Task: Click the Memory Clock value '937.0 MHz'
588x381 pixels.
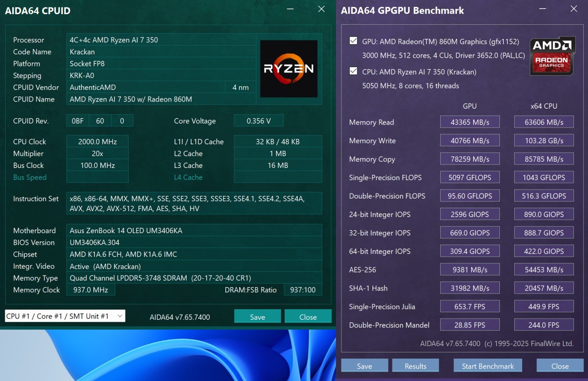Action: (91, 290)
